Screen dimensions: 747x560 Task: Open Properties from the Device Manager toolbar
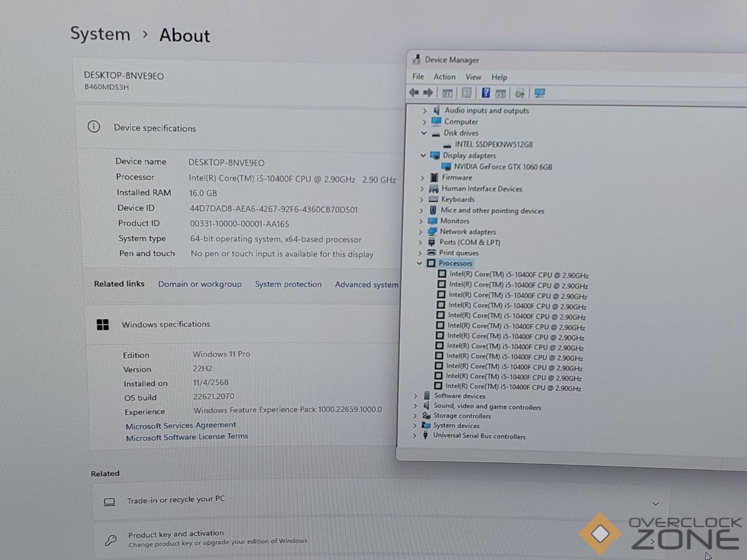(466, 93)
